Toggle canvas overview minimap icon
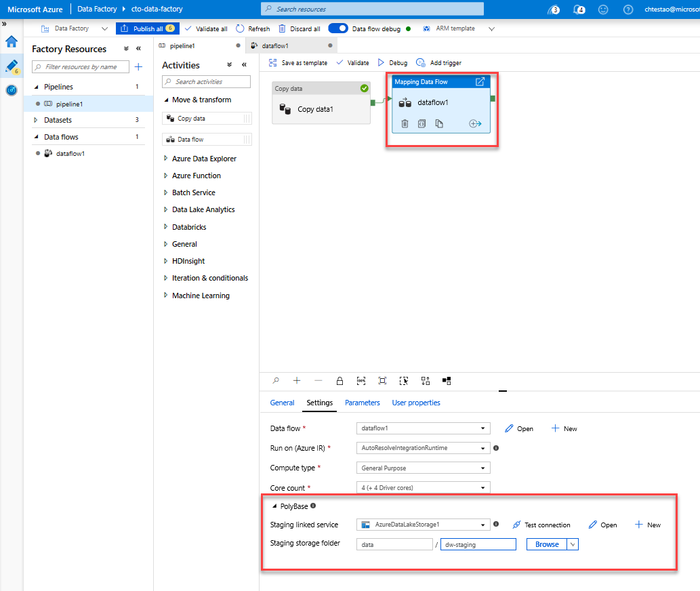700x591 pixels. pos(447,381)
